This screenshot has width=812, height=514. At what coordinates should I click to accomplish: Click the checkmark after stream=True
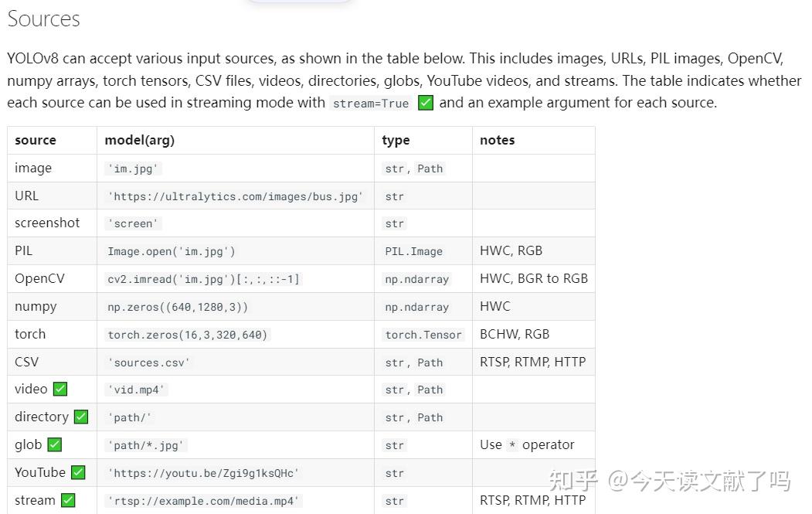click(425, 103)
